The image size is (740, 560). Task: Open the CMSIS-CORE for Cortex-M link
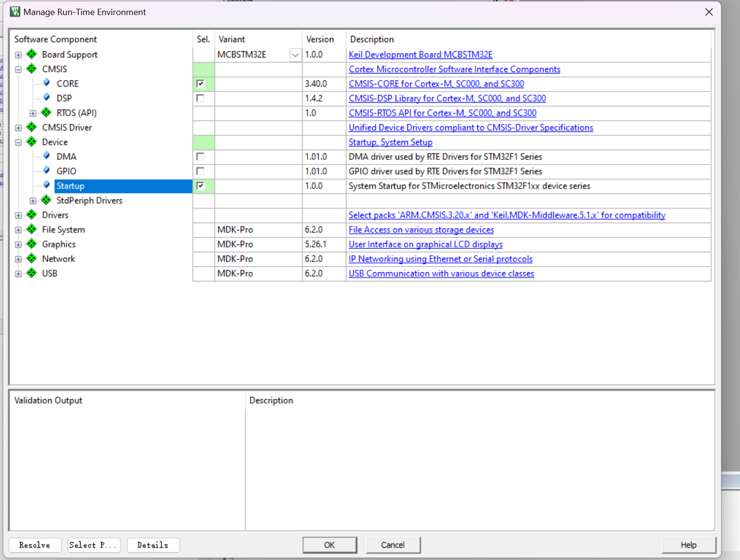[436, 84]
